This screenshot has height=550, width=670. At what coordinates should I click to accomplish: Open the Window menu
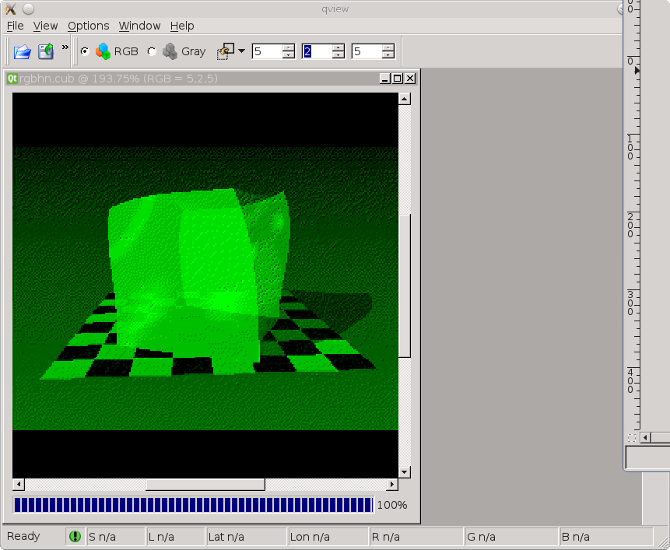(139, 26)
